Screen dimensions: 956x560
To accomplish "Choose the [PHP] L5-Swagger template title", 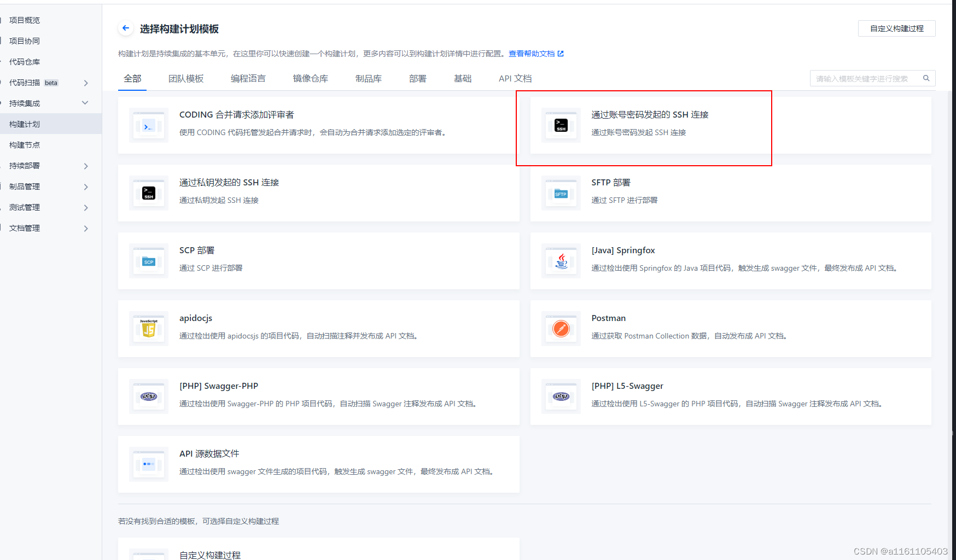I will coord(627,386).
